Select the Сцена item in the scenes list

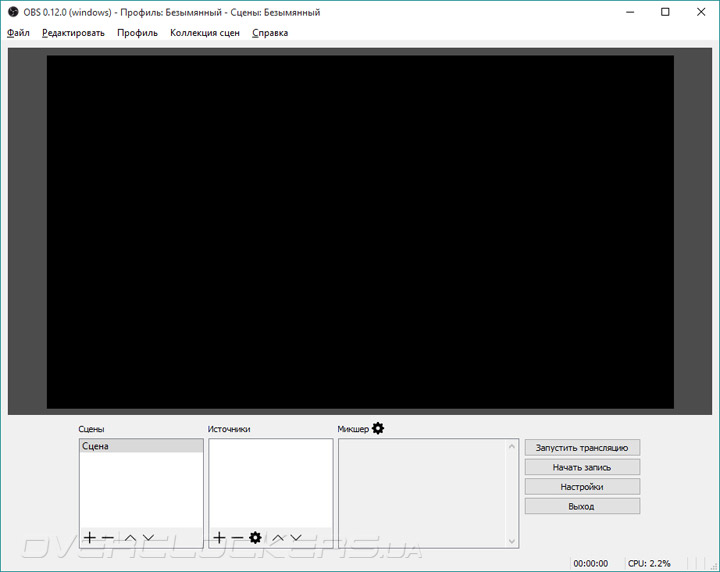(x=141, y=446)
